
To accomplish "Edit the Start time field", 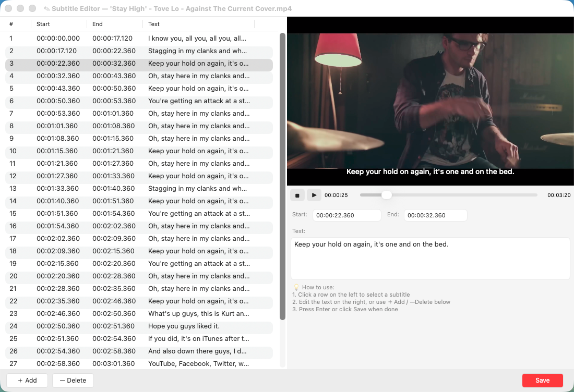I will [346, 215].
